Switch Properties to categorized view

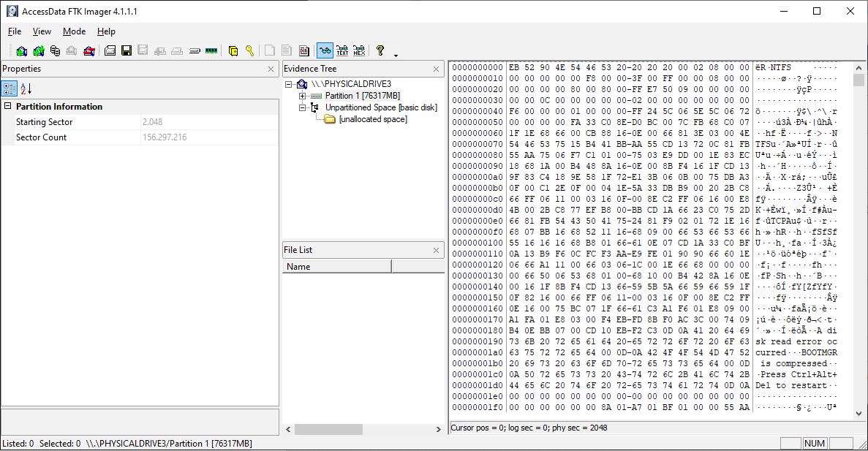pos(10,88)
